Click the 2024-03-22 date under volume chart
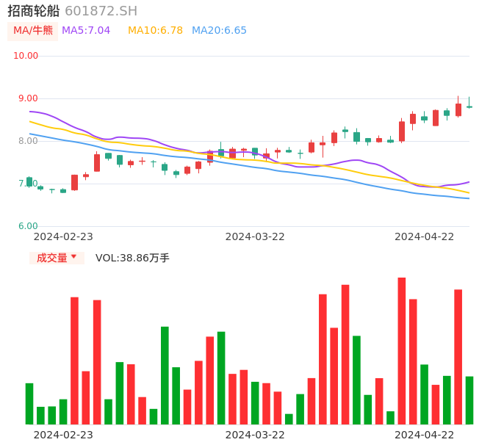The width and height of the screenshot is (504, 445). (255, 435)
